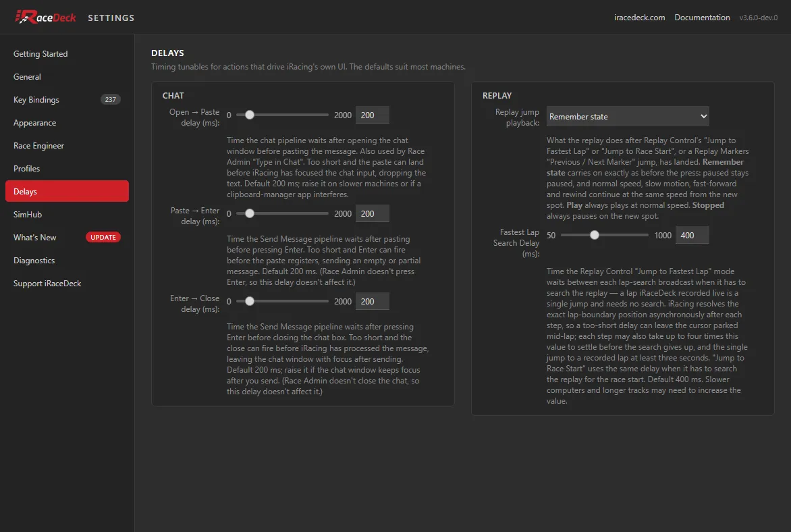Open Key Bindings page

pyautogui.click(x=67, y=99)
